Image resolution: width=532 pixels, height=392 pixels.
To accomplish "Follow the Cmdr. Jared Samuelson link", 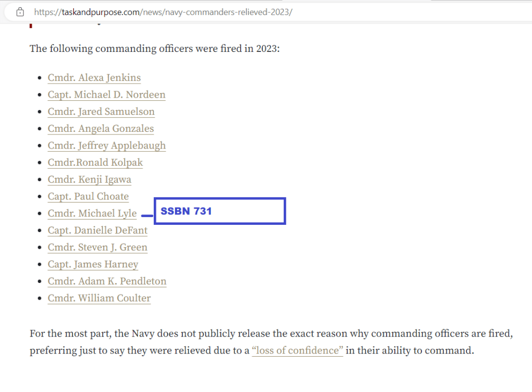I will click(x=101, y=112).
